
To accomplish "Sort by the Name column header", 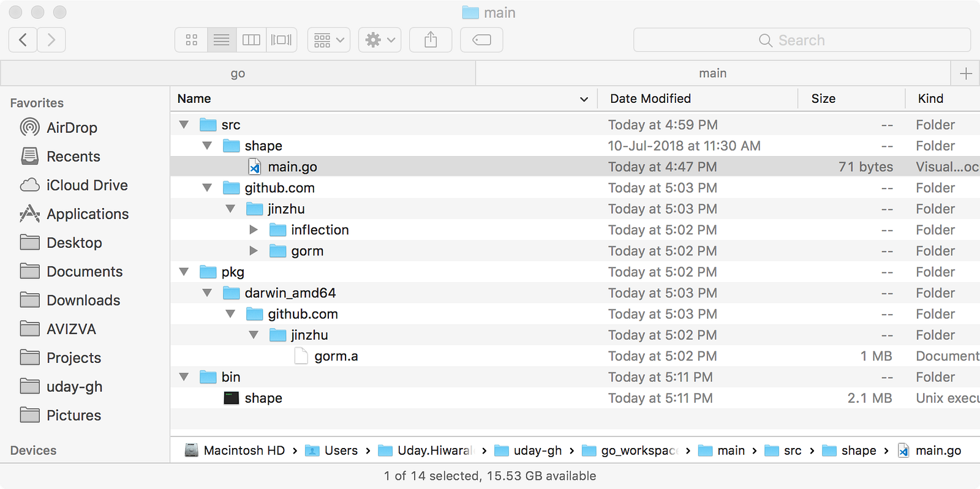I will coord(383,99).
